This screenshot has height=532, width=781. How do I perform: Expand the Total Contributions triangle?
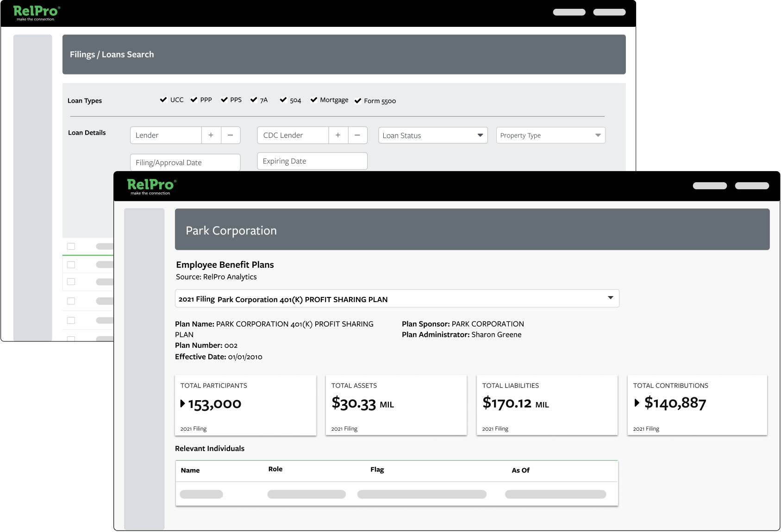[x=637, y=403]
